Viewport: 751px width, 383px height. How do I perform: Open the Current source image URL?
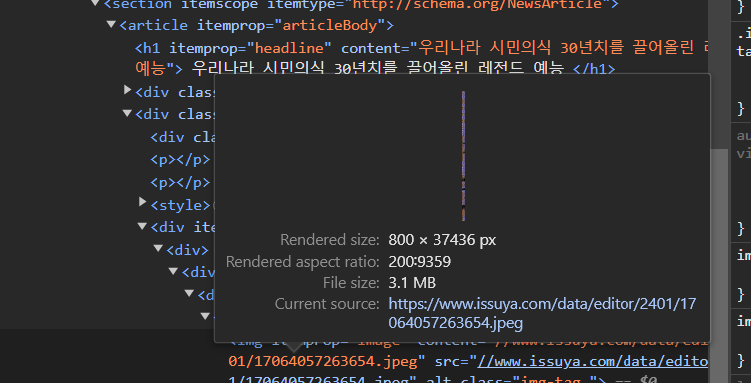click(x=542, y=313)
